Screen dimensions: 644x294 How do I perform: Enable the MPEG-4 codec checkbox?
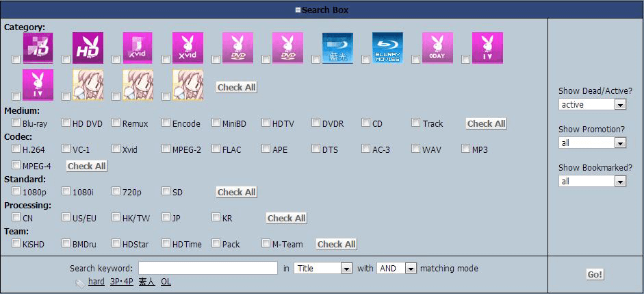pos(16,165)
